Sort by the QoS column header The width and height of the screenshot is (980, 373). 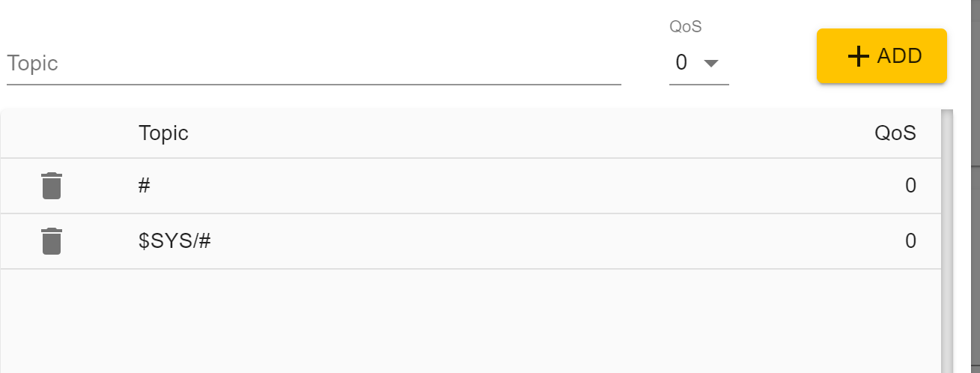[x=895, y=133]
